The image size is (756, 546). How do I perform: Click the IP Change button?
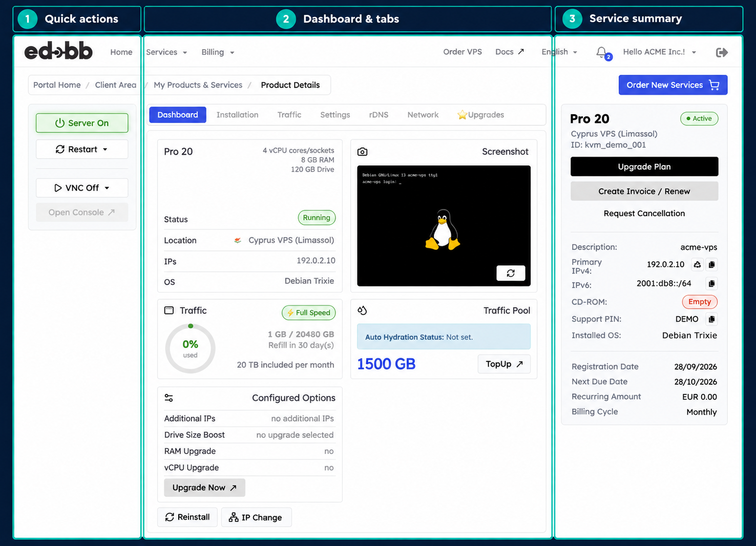click(x=256, y=517)
